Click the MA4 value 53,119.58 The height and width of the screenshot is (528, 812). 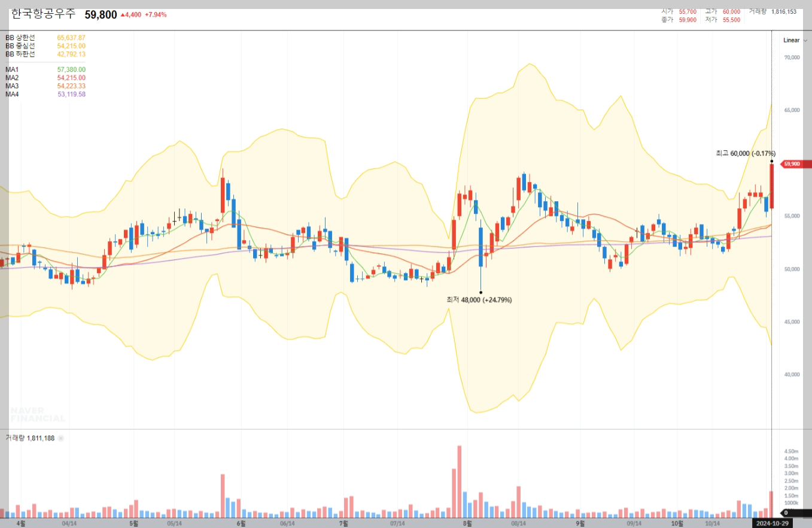71,94
